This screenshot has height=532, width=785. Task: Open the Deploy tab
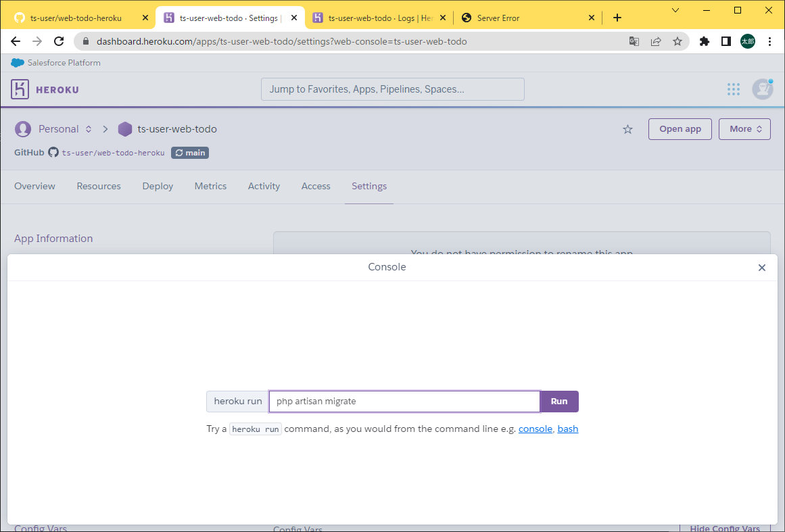tap(158, 186)
